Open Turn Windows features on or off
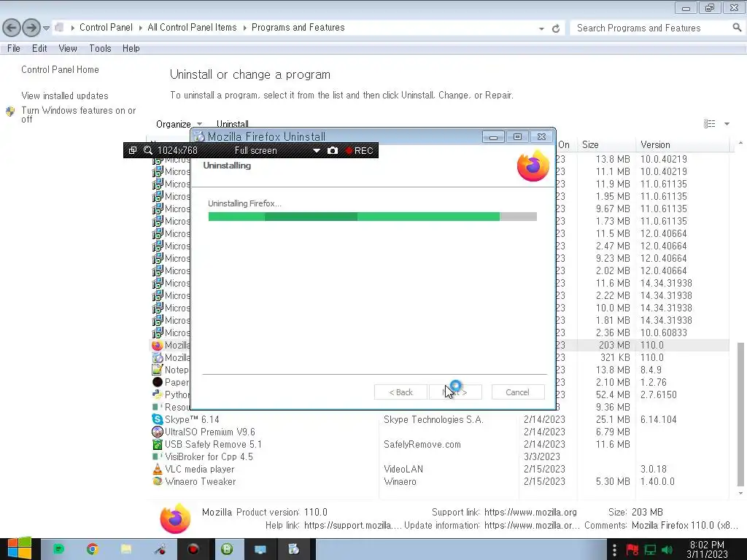 point(79,114)
